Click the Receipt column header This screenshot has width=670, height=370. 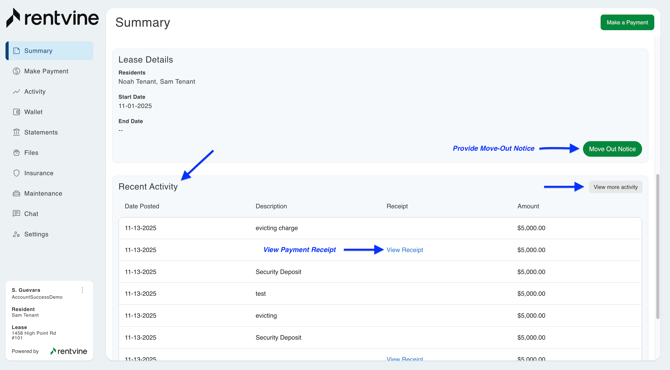(x=397, y=206)
